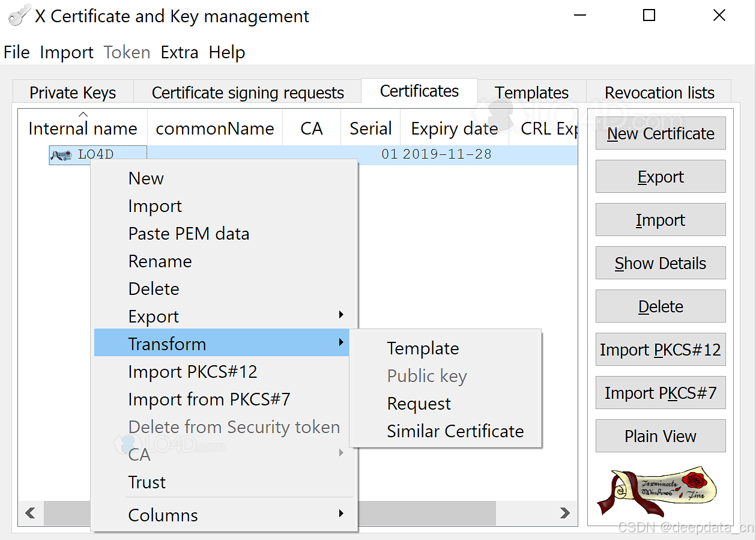This screenshot has height=540, width=756.
Task: Switch to the Private Keys tab
Action: pos(73,93)
